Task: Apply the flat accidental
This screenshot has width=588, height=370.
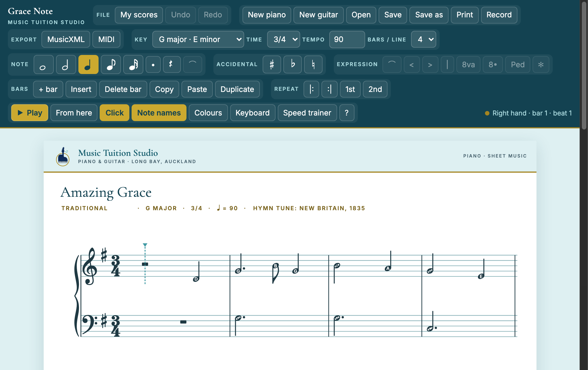Action: [x=292, y=64]
